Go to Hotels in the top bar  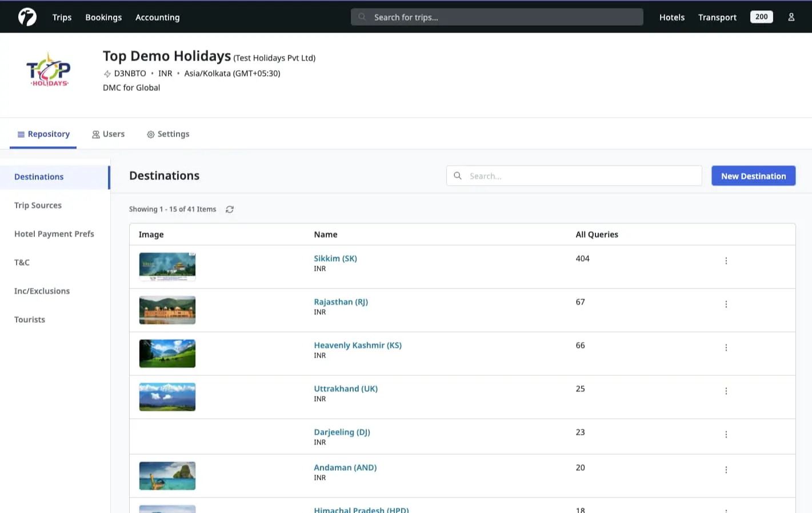[x=671, y=17]
